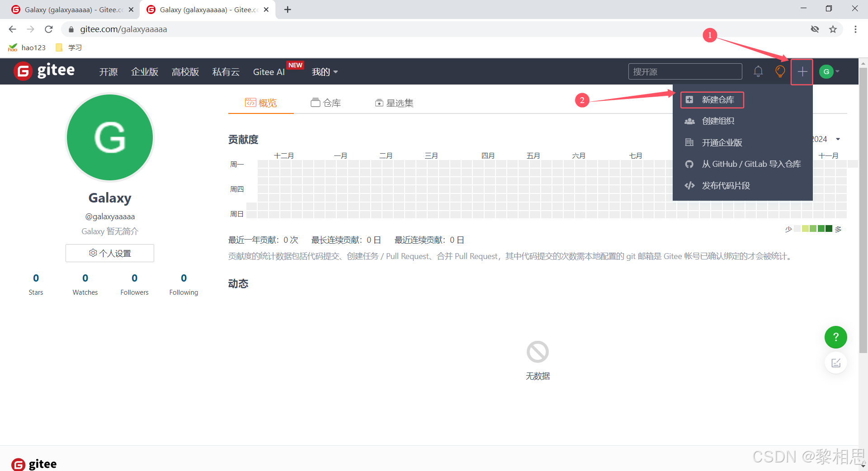
Task: Open the Followers count link
Action: [x=134, y=284]
